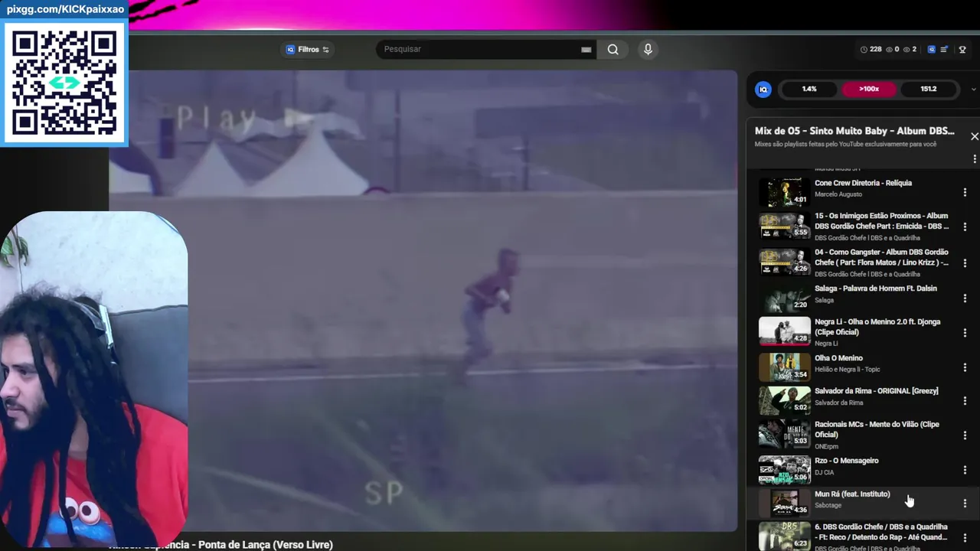The width and height of the screenshot is (980, 551).
Task: Open the trophy icon
Action: pyautogui.click(x=962, y=50)
